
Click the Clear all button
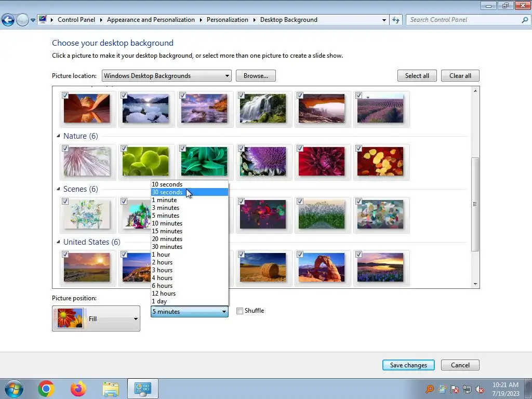(x=460, y=76)
